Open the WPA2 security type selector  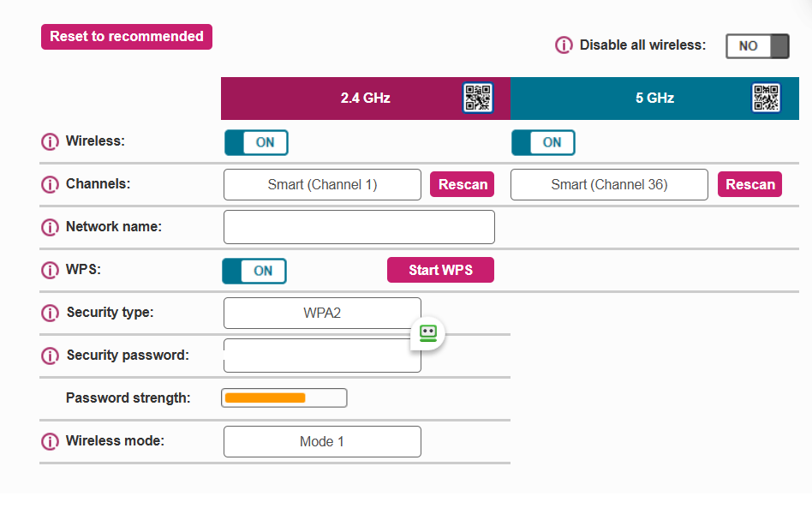pos(322,313)
